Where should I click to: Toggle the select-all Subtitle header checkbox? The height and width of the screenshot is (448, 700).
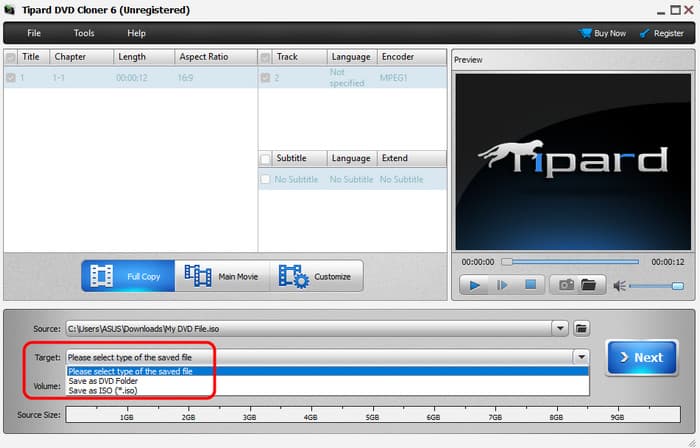(x=265, y=158)
